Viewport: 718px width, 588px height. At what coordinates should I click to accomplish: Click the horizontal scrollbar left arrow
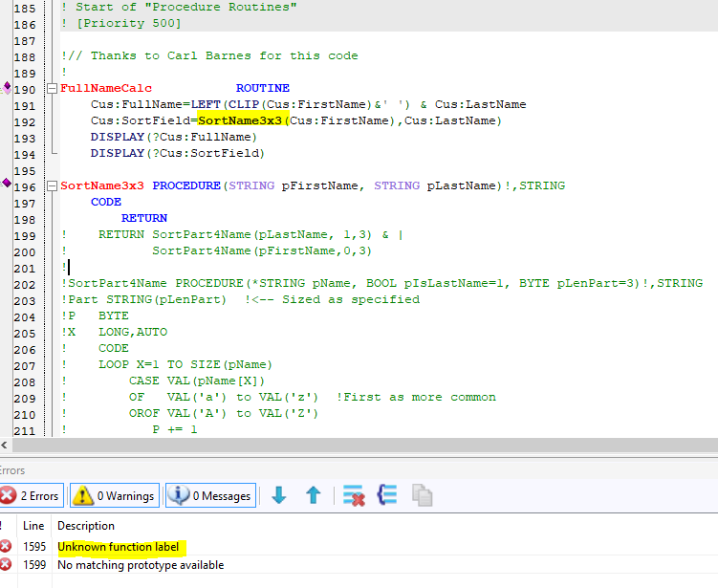point(7,446)
